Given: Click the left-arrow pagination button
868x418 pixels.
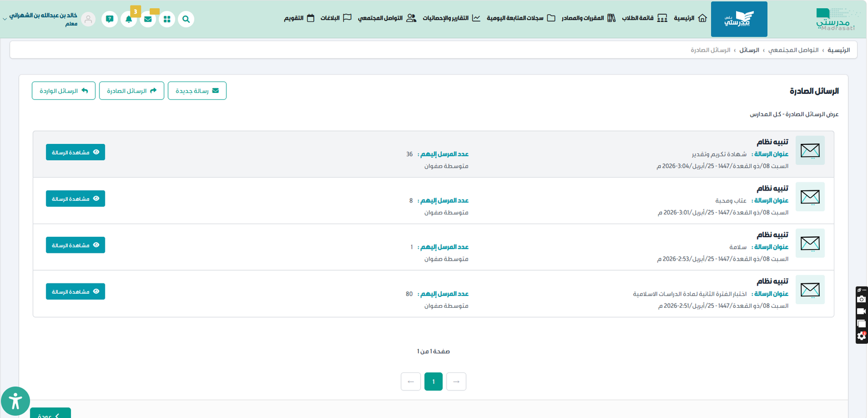Looking at the screenshot, I should coord(411,382).
